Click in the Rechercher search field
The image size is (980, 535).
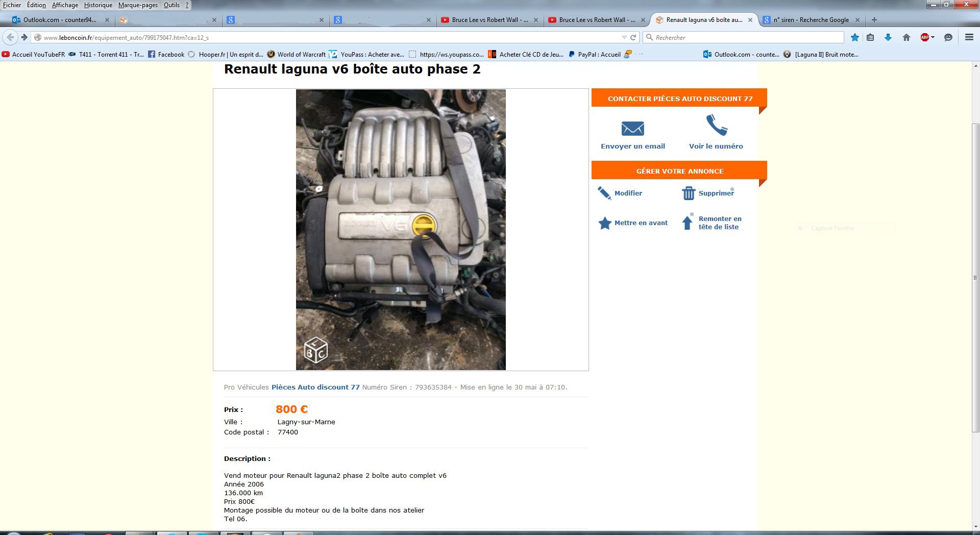744,37
